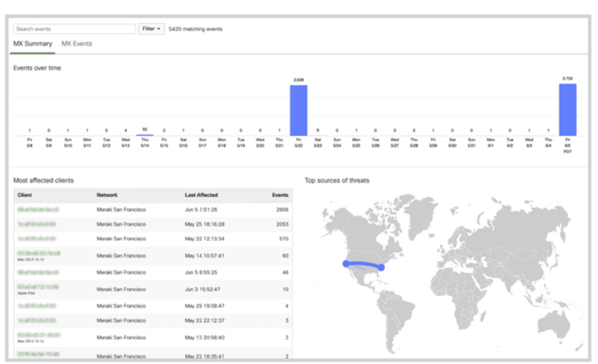Open client link dated May 22 22:12:37
The width and height of the screenshot is (598, 364).
click(37, 320)
